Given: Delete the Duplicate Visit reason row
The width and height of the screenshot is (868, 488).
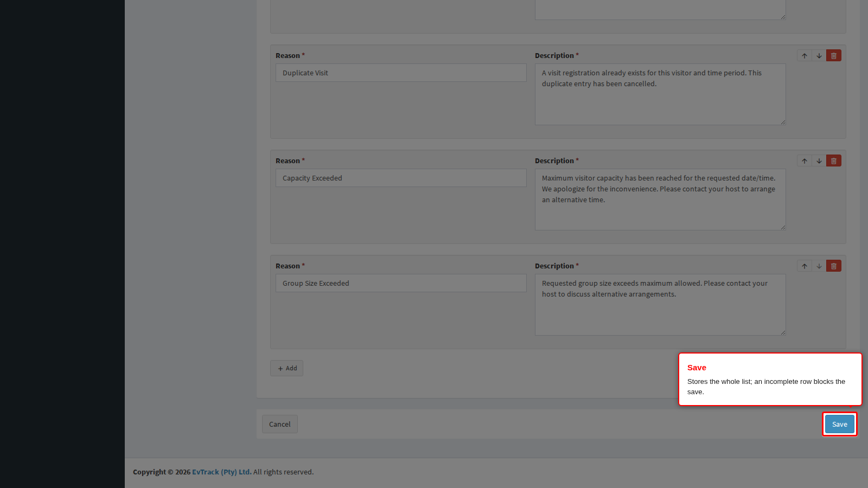Looking at the screenshot, I should coord(834,56).
